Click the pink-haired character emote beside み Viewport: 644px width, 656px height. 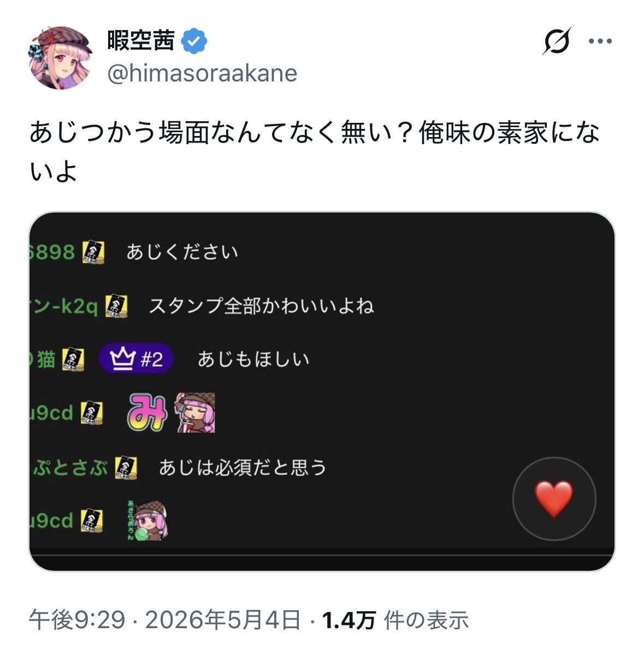click(x=195, y=413)
